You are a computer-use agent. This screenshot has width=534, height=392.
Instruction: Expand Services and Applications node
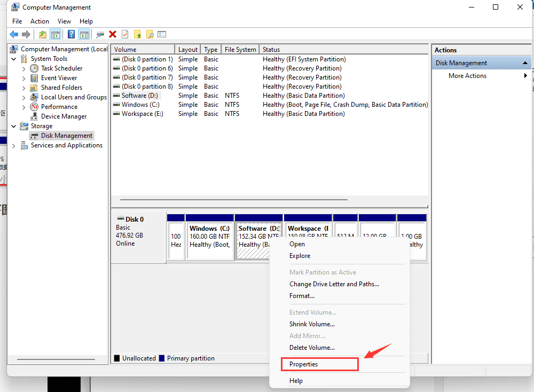[x=14, y=145]
